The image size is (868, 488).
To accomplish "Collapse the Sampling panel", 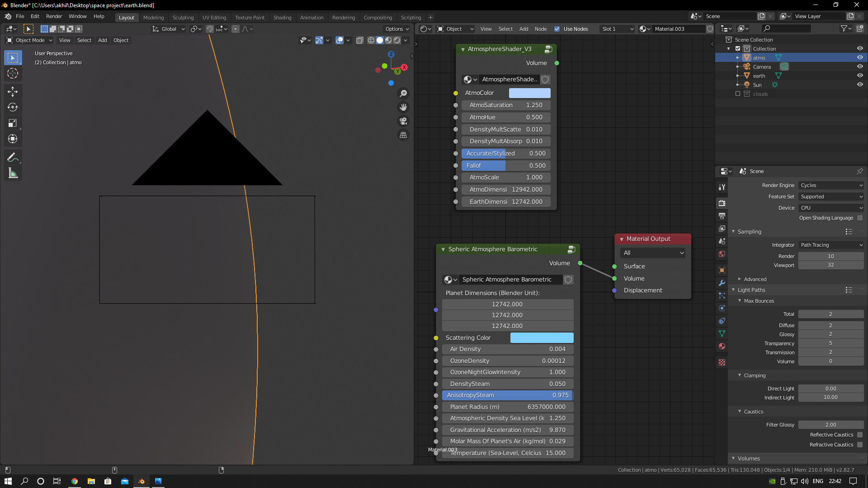I will click(x=733, y=232).
